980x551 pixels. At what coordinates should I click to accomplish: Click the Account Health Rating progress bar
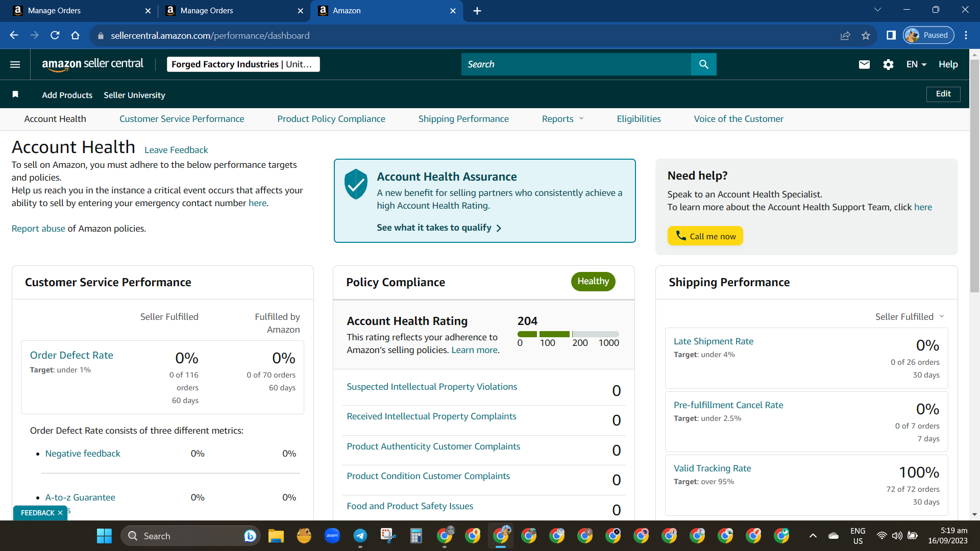pos(568,334)
